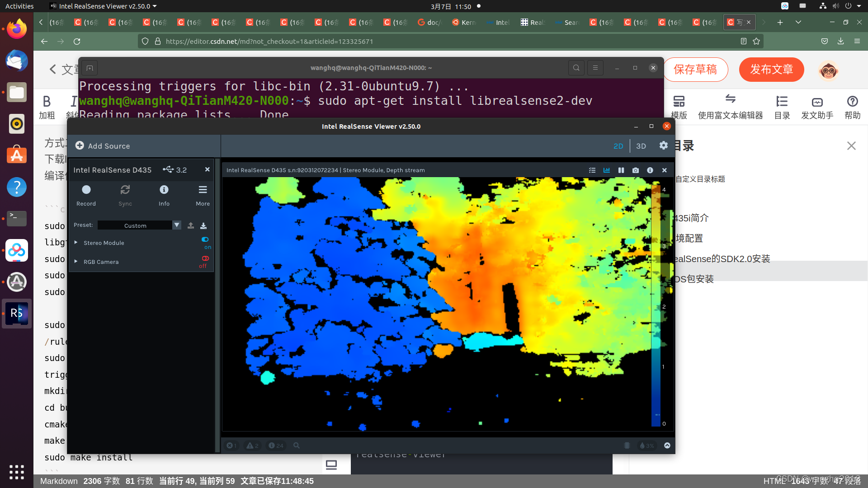This screenshot has height=488, width=868.
Task: Open terminal hamburger menu
Action: point(595,68)
